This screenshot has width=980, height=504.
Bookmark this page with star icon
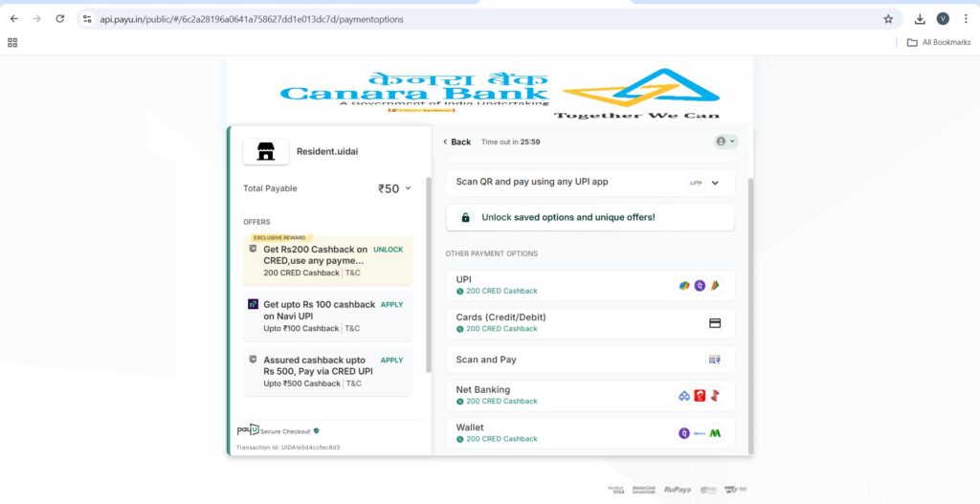tap(888, 19)
